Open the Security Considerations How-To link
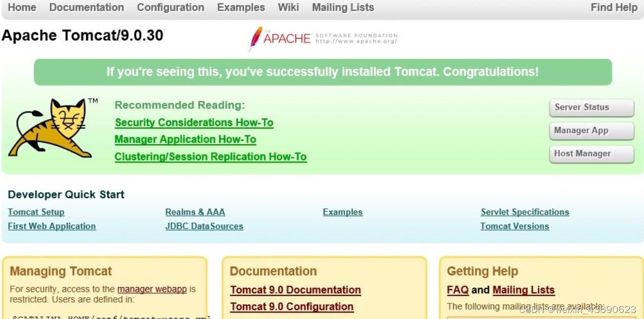The width and height of the screenshot is (644, 319). 194,123
